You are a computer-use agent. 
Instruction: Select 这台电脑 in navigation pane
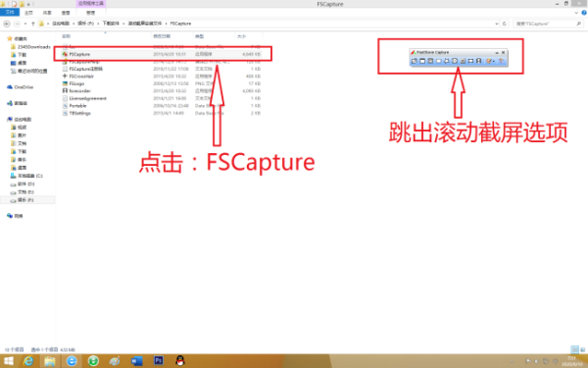pyautogui.click(x=20, y=120)
